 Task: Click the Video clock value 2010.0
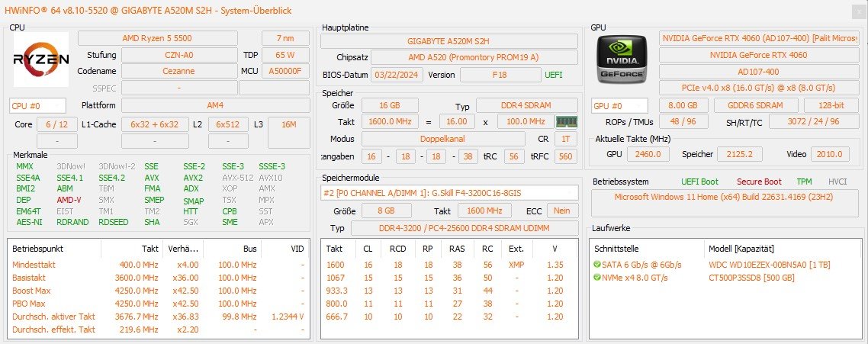point(831,154)
